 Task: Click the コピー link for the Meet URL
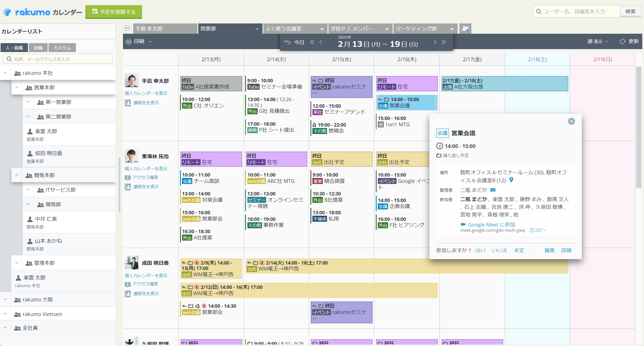coord(538,230)
